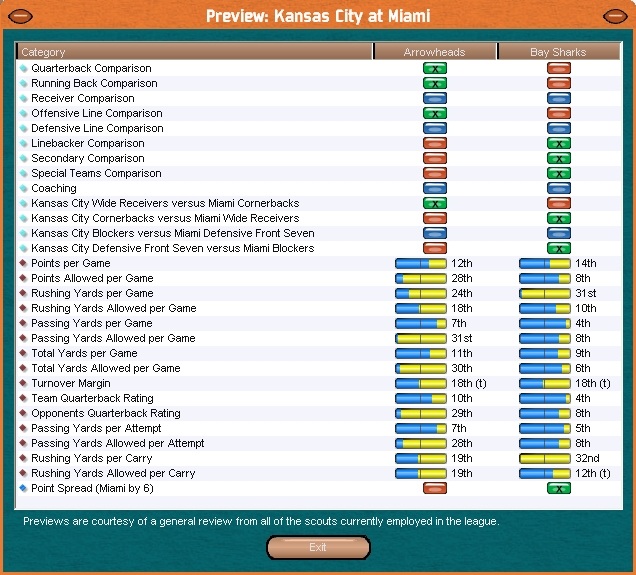Click Arrowheads green icon for Quarterback Comparison
Screen dimensions: 636x575
tap(434, 69)
